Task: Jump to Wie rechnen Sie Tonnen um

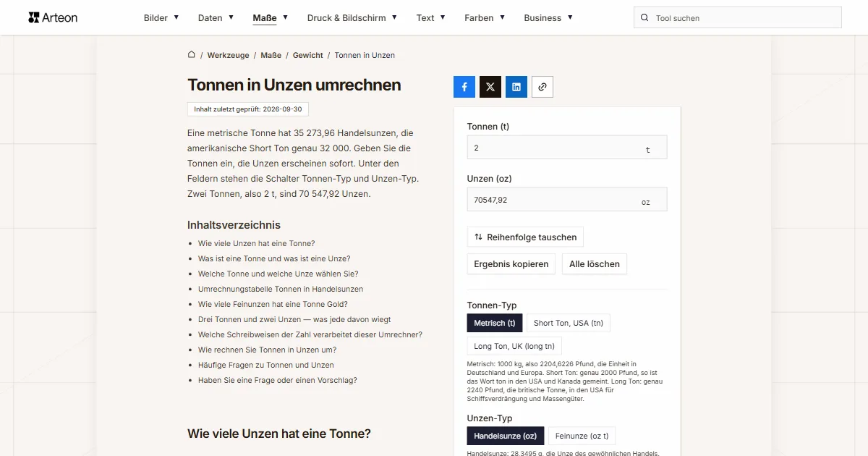Action: (268, 350)
